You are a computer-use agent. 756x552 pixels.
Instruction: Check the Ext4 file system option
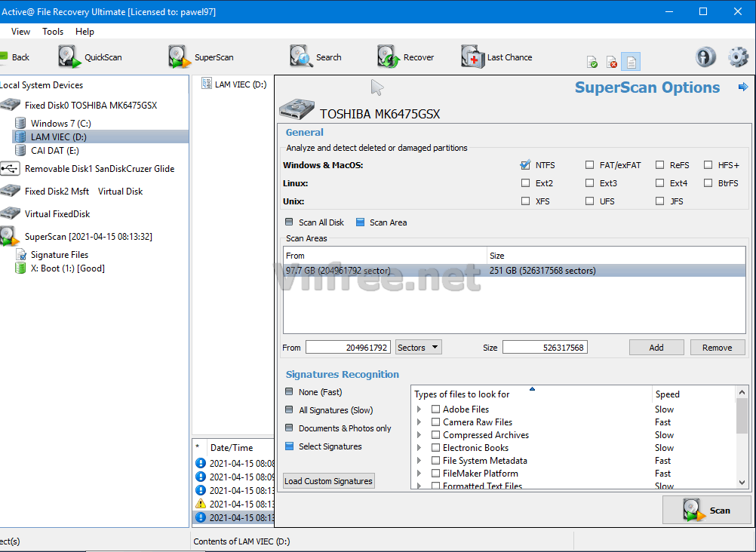[x=659, y=183]
